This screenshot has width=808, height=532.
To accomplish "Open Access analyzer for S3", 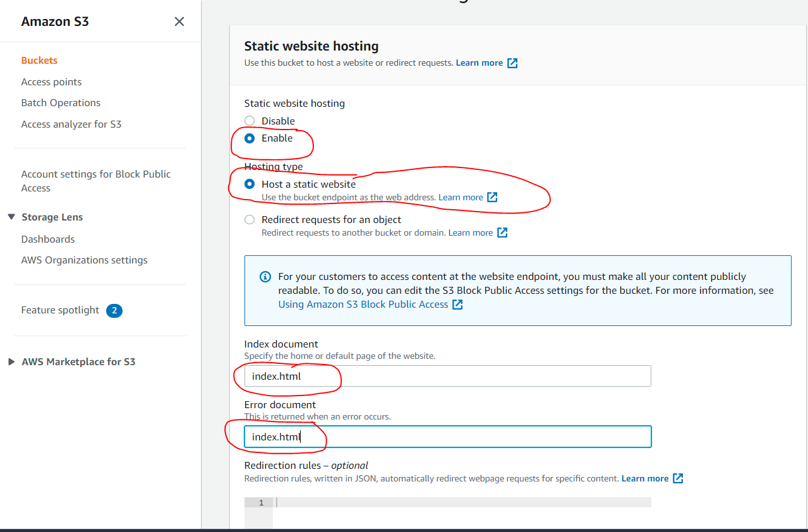I will pyautogui.click(x=71, y=124).
